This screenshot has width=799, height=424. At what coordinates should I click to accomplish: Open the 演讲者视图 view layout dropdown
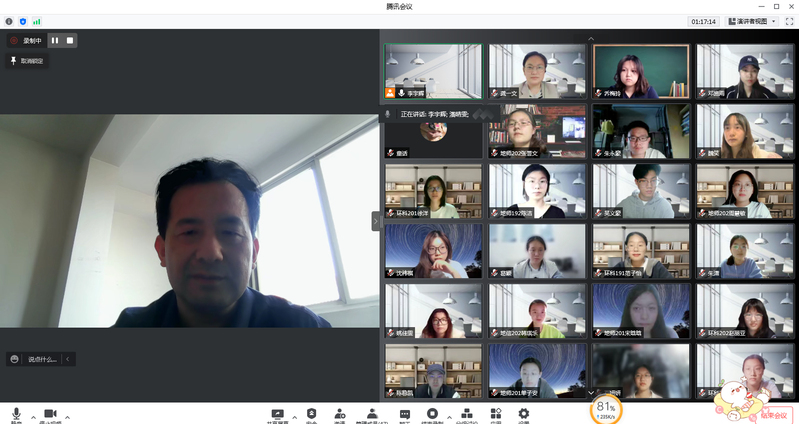point(752,21)
